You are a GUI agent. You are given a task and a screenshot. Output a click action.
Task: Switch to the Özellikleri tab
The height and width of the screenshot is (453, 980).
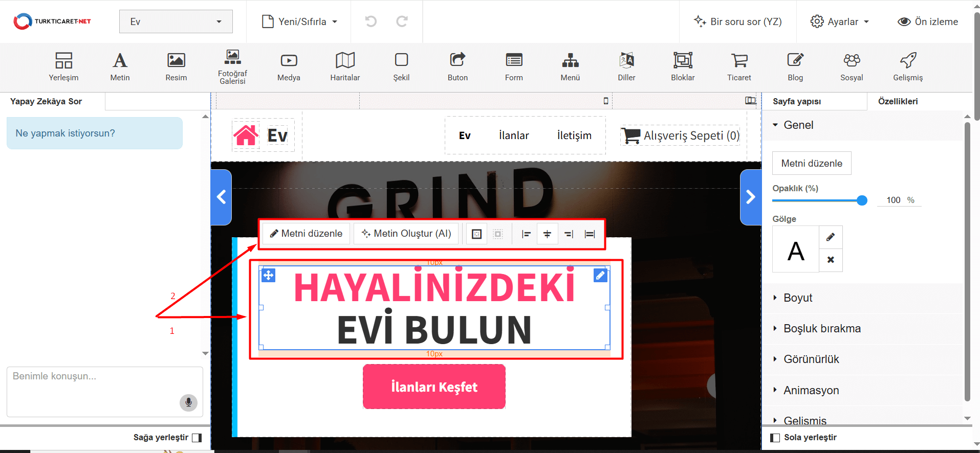(x=898, y=101)
